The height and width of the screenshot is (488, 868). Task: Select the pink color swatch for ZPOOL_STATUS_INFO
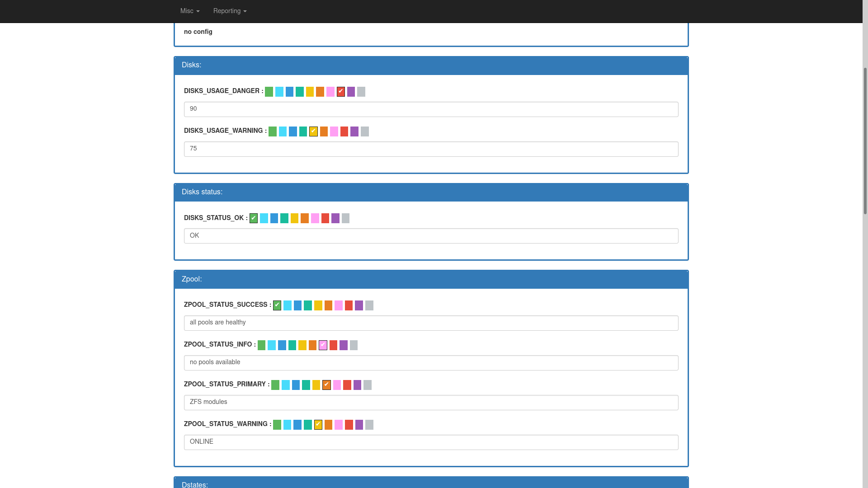323,345
